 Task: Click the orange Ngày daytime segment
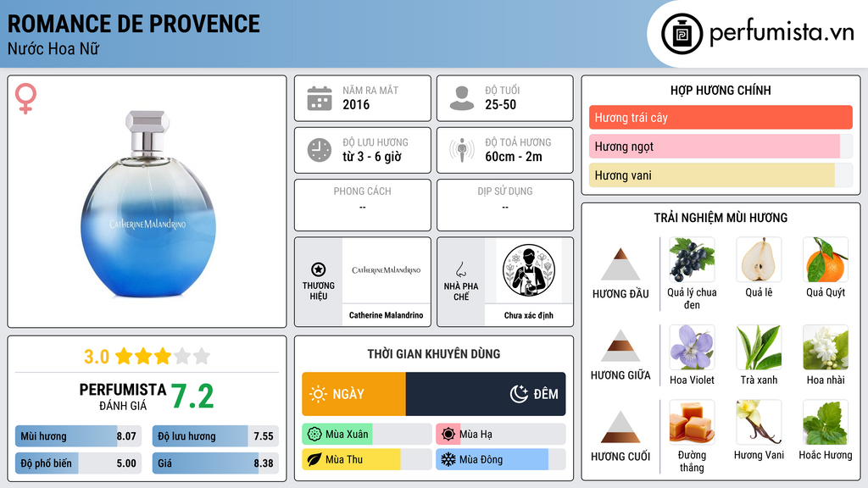coord(353,394)
